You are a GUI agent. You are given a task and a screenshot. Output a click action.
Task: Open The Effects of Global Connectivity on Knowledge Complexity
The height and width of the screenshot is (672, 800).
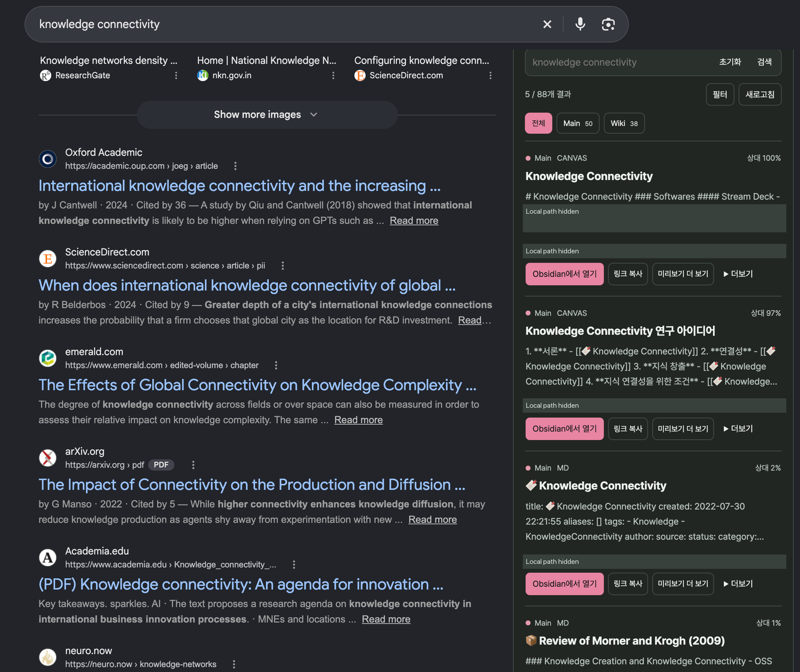coord(257,385)
